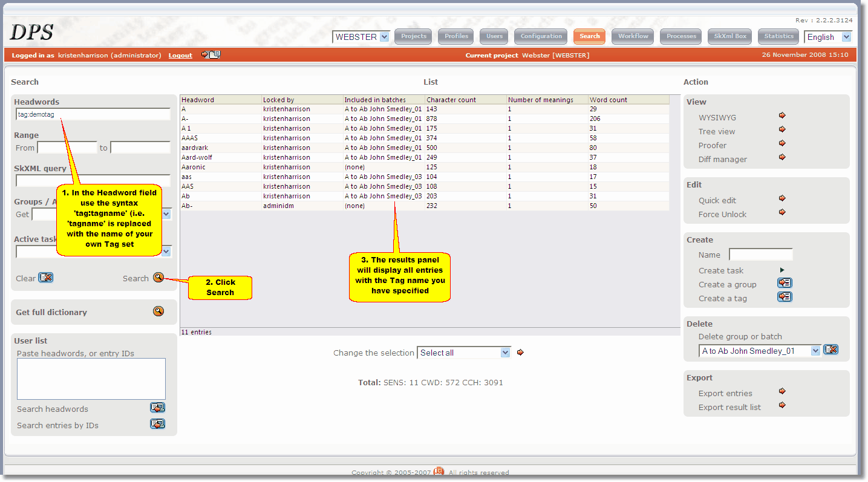The width and height of the screenshot is (868, 482).
Task: Click the Export entries arrow icon
Action: pos(782,391)
